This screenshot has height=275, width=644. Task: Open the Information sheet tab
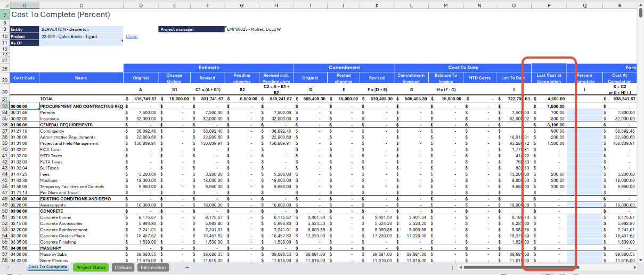click(153, 268)
